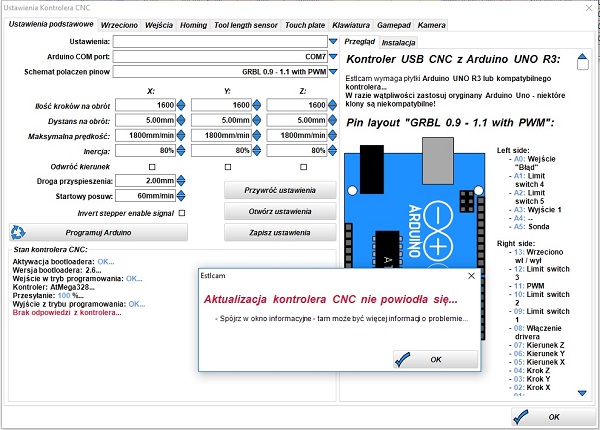
Task: Open the Homing tab
Action: pos(193,25)
